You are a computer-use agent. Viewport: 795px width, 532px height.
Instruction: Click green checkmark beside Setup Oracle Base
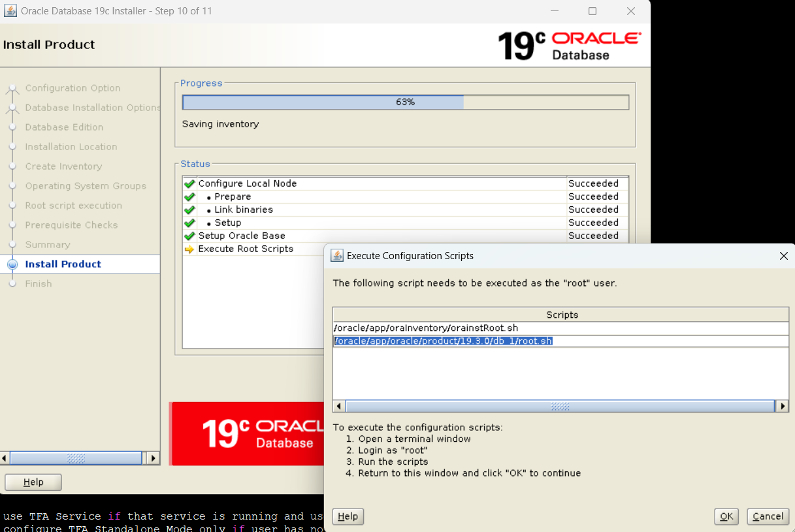point(189,236)
